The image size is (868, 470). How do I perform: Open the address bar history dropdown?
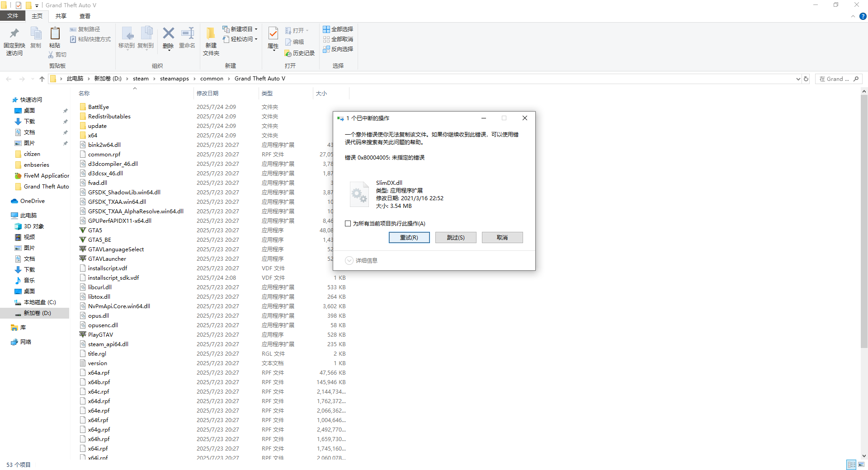[798, 79]
